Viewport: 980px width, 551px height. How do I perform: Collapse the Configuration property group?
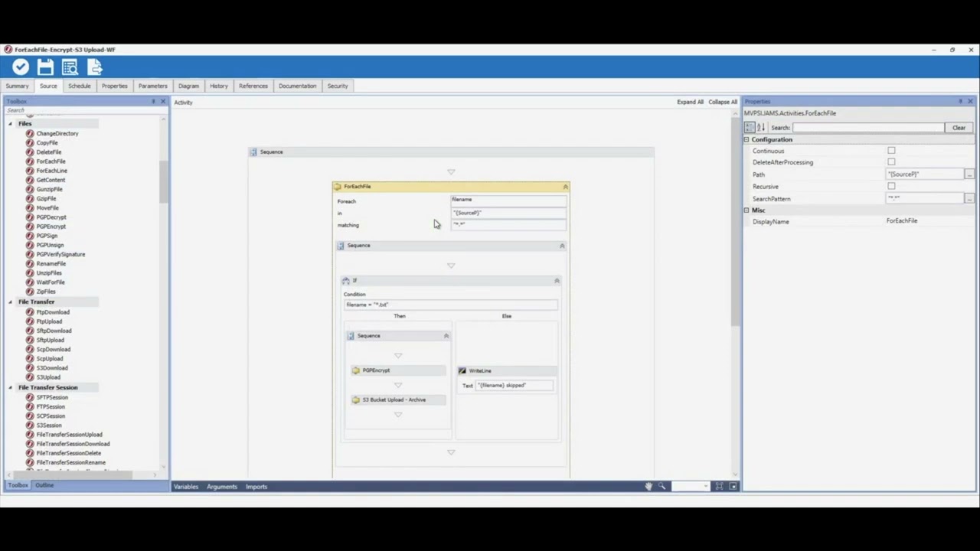pos(746,139)
